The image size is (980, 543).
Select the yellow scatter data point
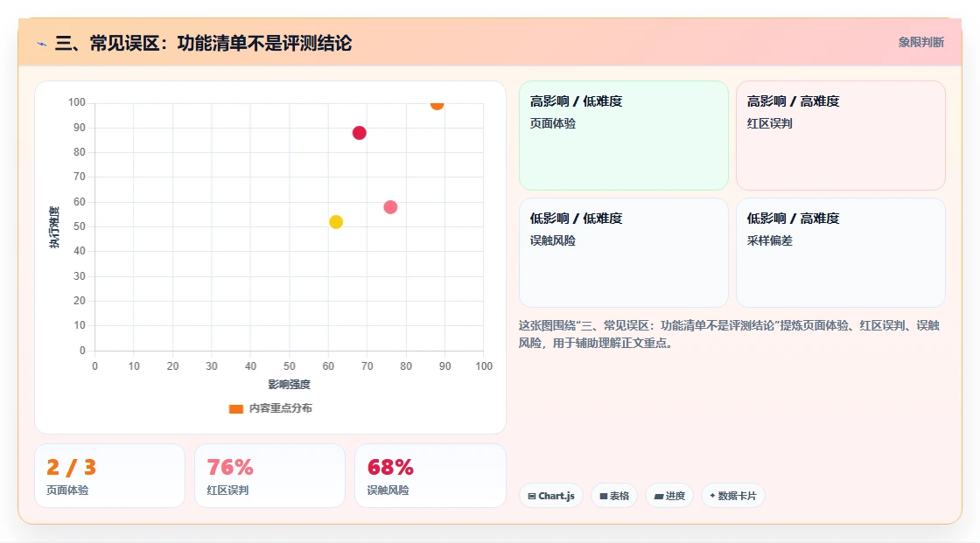336,222
